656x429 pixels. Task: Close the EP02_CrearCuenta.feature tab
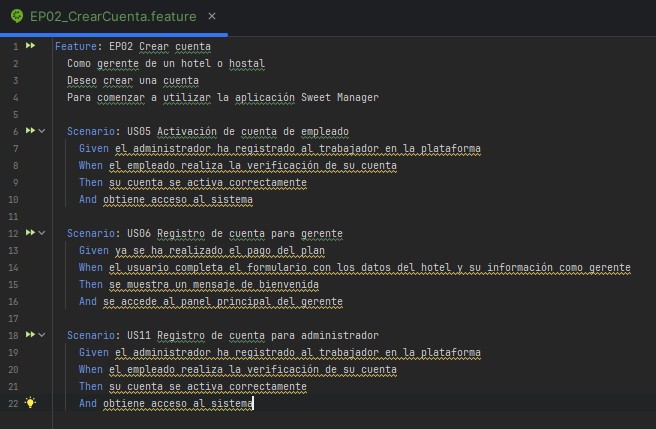[212, 16]
